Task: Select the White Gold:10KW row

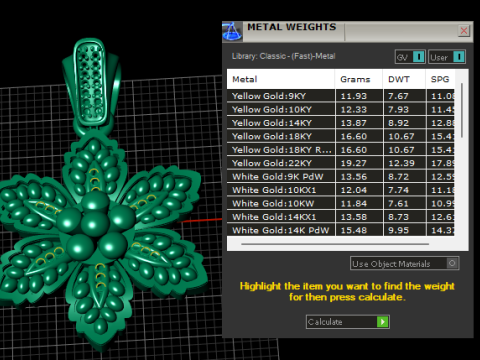Action: point(341,203)
